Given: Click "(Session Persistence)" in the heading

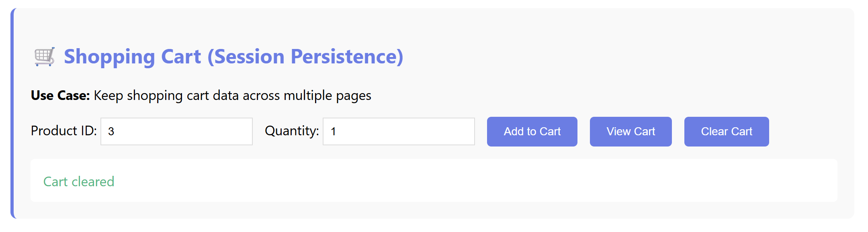Looking at the screenshot, I should (305, 57).
